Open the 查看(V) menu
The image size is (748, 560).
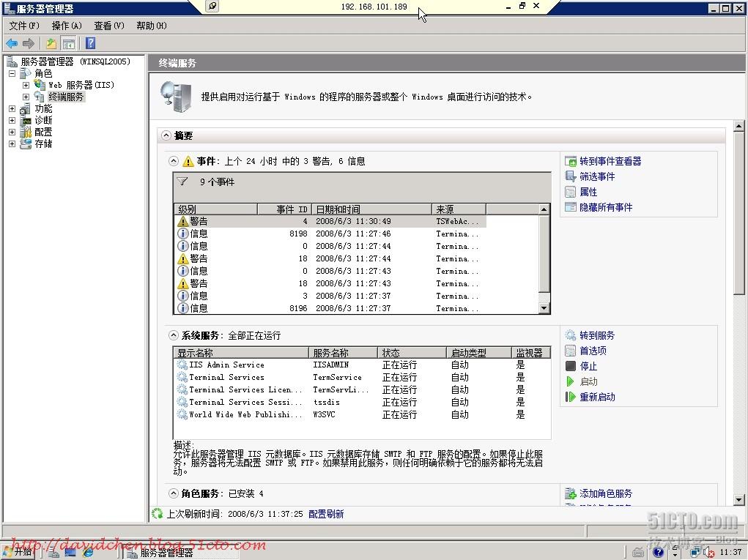[109, 26]
